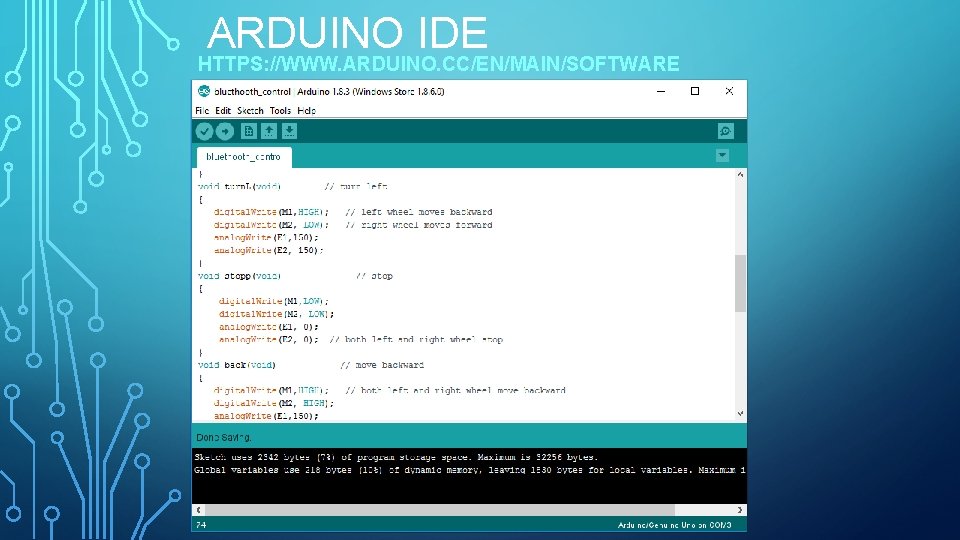Viewport: 960px width, 540px height.
Task: Click the 'analogWrite(E1, 0);' line
Action: point(269,327)
